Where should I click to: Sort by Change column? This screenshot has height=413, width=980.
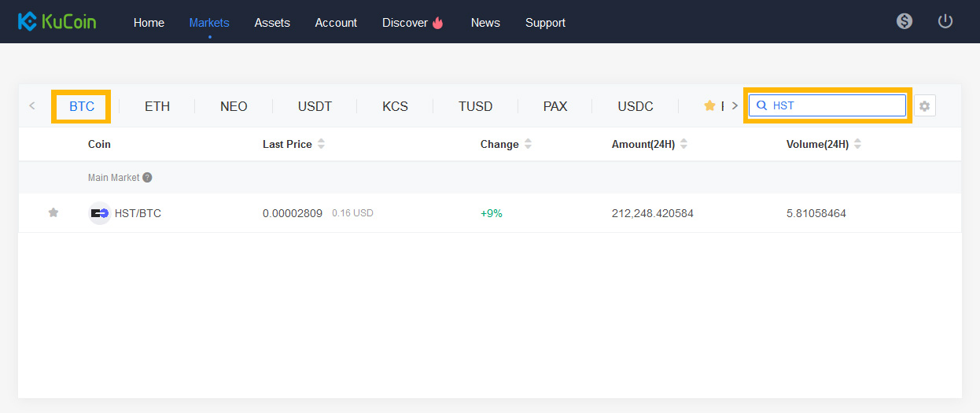pos(506,144)
